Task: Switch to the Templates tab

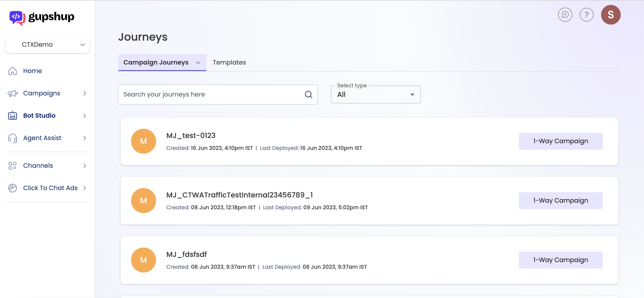Action: (229, 63)
